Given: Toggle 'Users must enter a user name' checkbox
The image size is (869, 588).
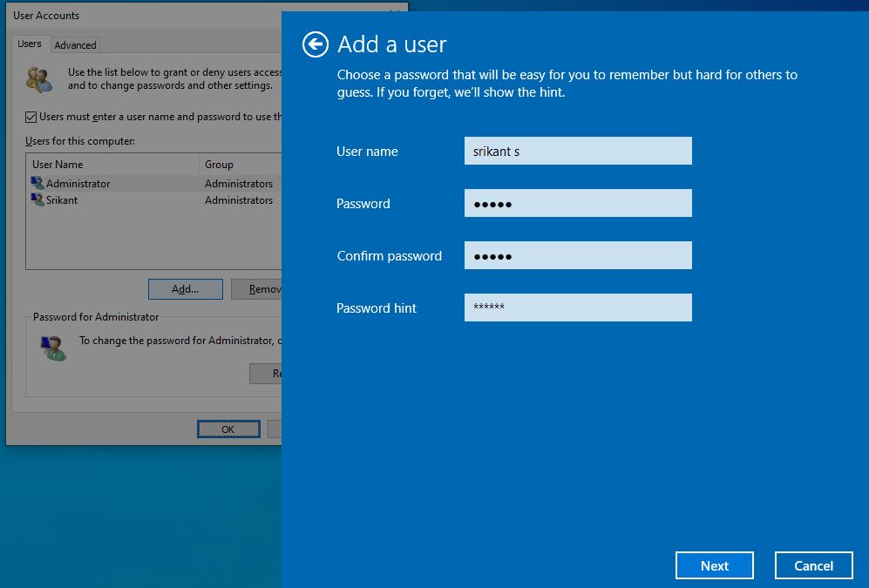Looking at the screenshot, I should 31,117.
